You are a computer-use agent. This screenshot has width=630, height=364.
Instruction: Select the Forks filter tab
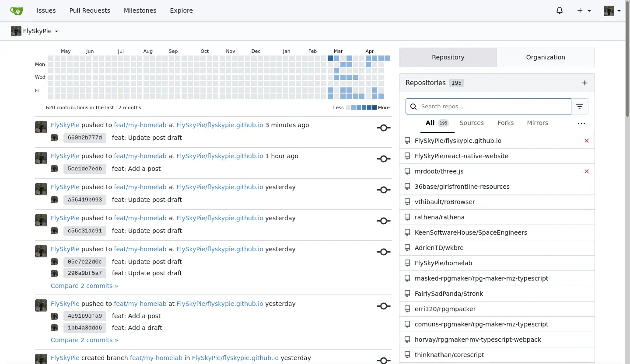tap(506, 123)
